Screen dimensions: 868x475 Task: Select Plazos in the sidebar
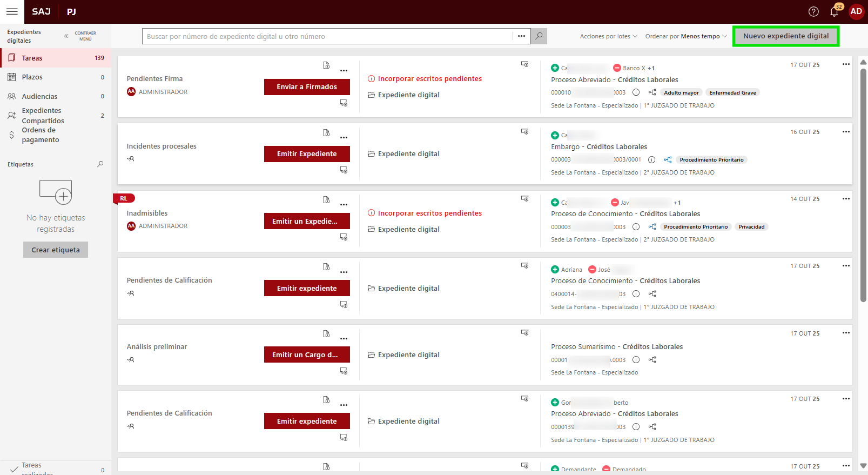tap(32, 77)
